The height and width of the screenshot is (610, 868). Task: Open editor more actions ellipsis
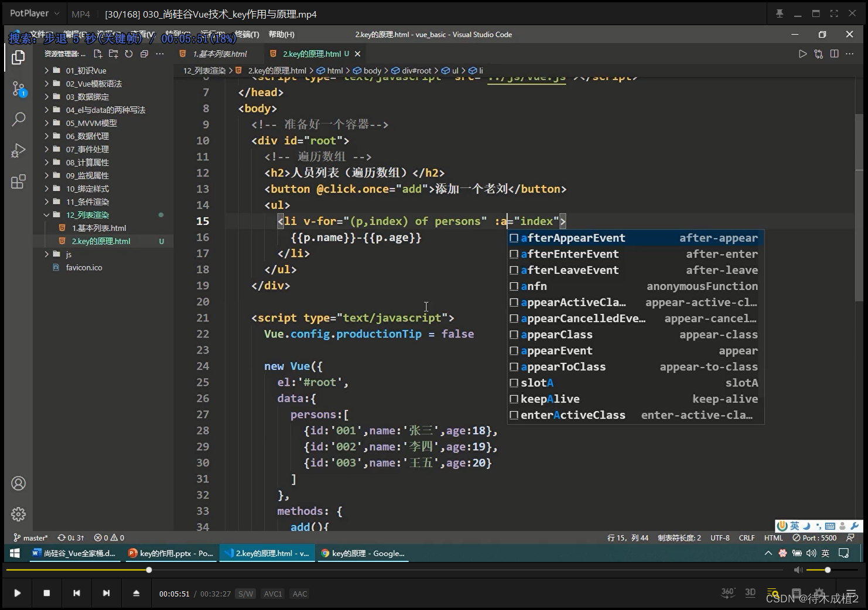tap(850, 54)
